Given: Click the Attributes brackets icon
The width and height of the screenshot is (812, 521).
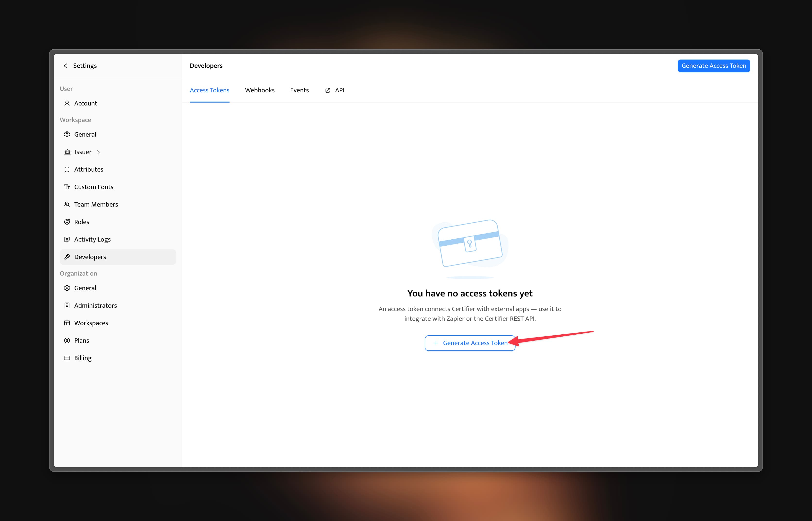Looking at the screenshot, I should [x=67, y=169].
